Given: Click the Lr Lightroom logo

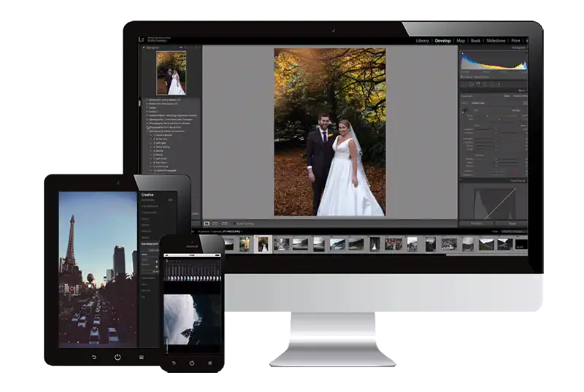Looking at the screenshot, I should click(x=142, y=39).
